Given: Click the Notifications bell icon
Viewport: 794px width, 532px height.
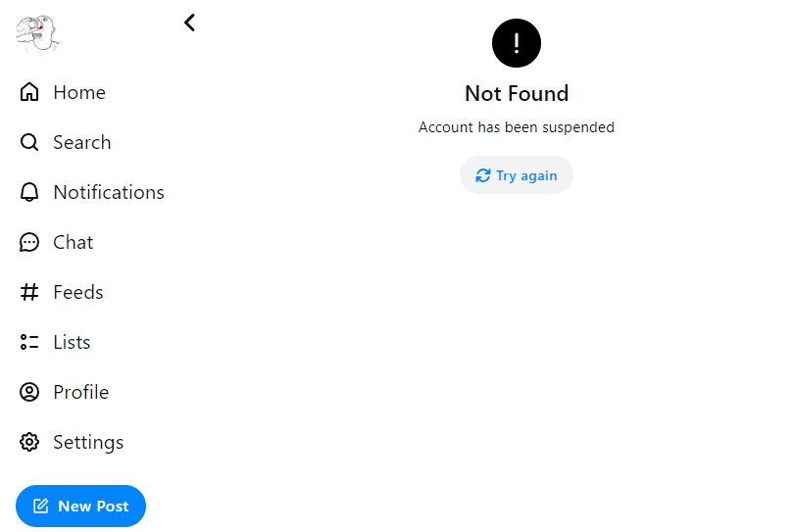Looking at the screenshot, I should [x=29, y=192].
